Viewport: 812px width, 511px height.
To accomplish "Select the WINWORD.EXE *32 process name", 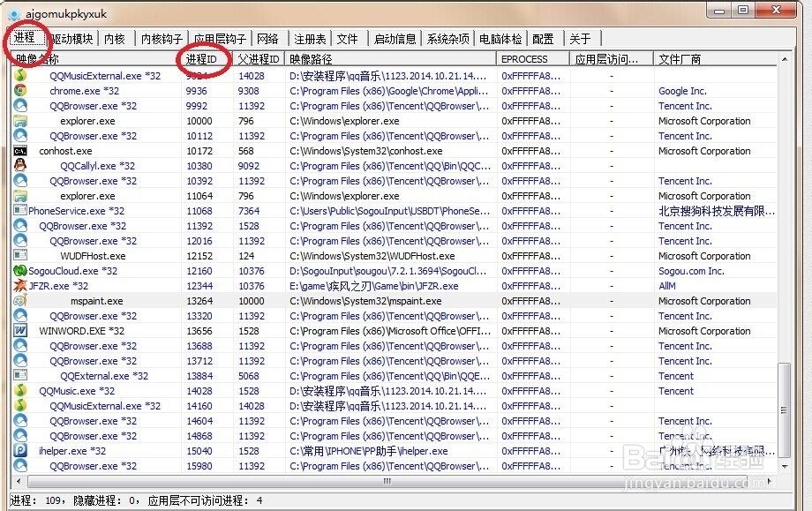I will coord(82,331).
